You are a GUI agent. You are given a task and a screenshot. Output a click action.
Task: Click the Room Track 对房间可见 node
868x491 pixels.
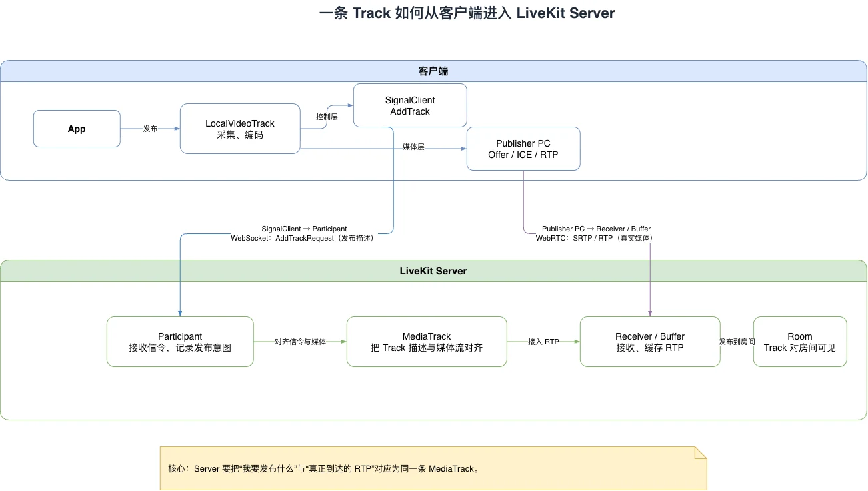coord(800,342)
